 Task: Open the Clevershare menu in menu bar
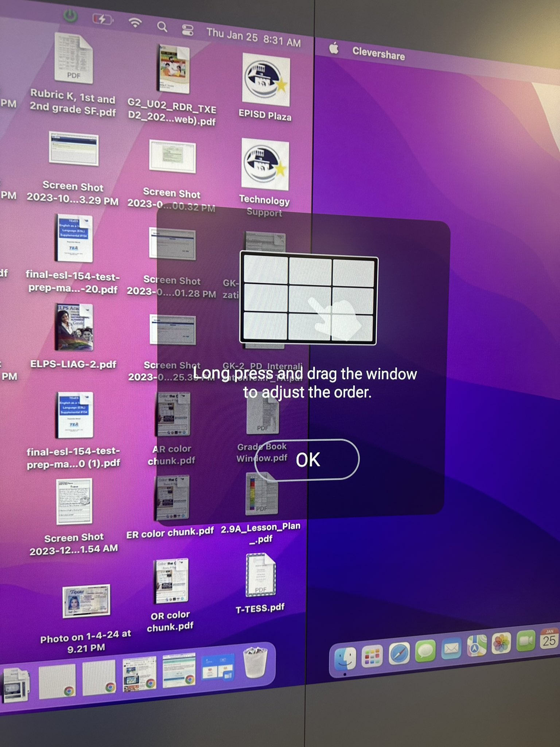pyautogui.click(x=378, y=53)
